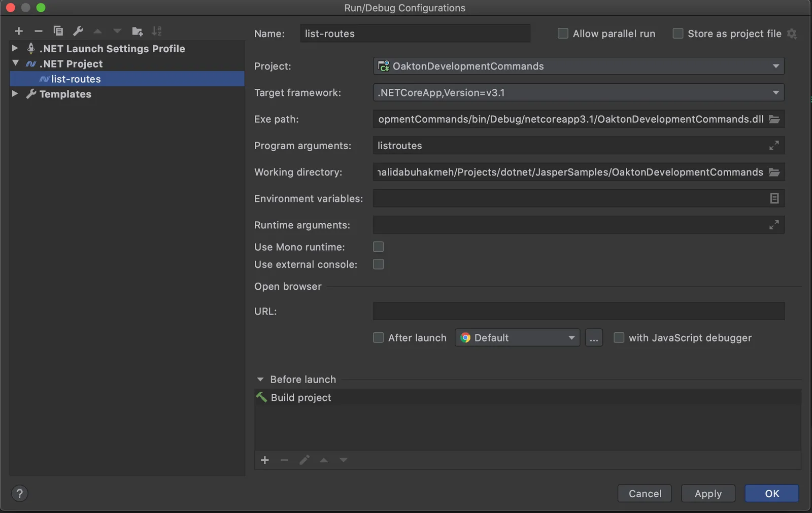Screen dimensions: 812x513
Task: Browse for Exe path folder icon
Action: pyautogui.click(x=774, y=119)
